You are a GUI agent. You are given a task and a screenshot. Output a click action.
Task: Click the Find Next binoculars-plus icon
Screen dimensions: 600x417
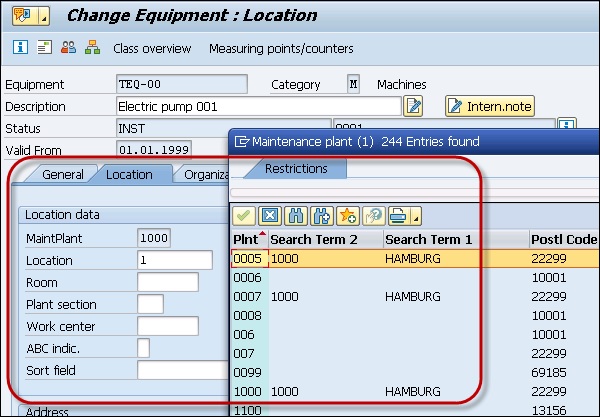click(x=321, y=215)
